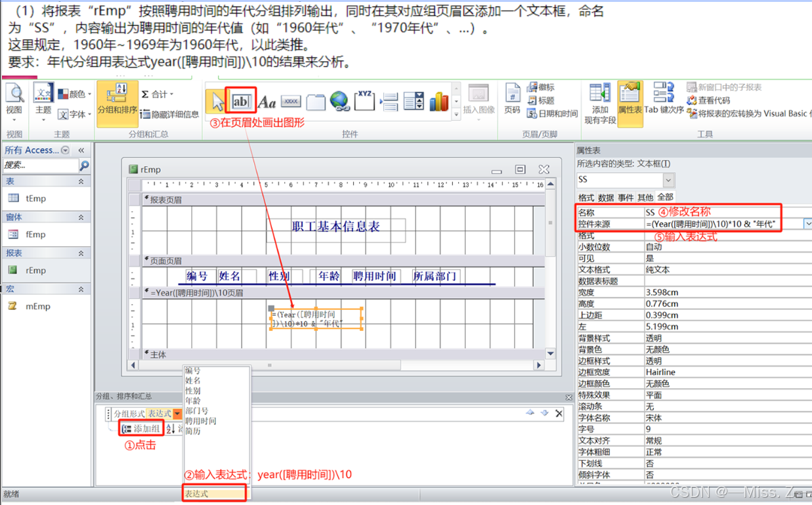
Task: Click 添加现有字段 button
Action: pyautogui.click(x=600, y=103)
